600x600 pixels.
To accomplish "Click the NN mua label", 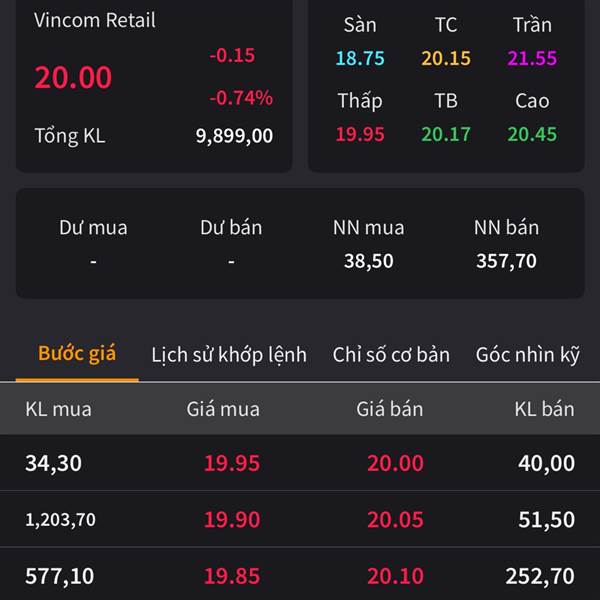I will pos(368,228).
